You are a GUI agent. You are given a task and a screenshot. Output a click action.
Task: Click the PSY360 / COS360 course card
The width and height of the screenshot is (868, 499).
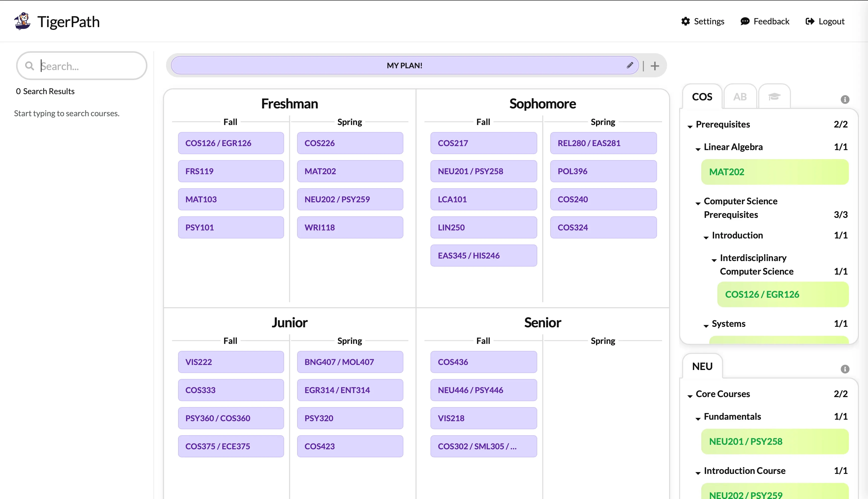click(x=231, y=418)
